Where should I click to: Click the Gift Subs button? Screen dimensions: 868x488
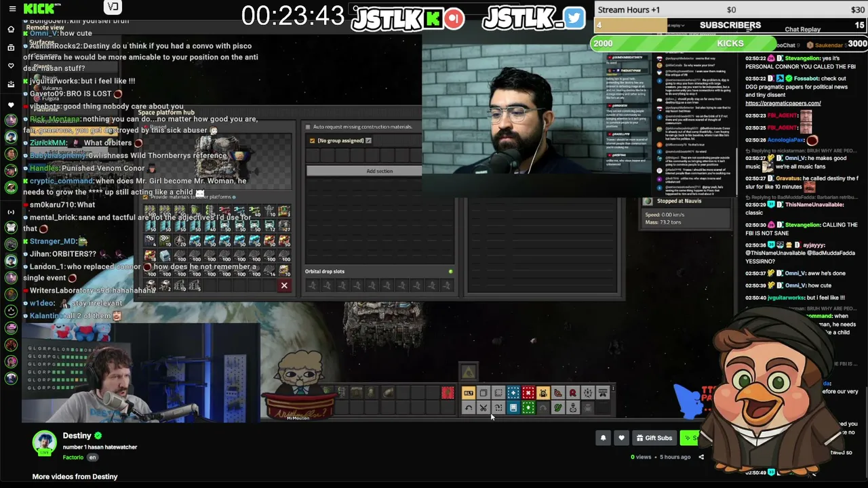coord(654,438)
